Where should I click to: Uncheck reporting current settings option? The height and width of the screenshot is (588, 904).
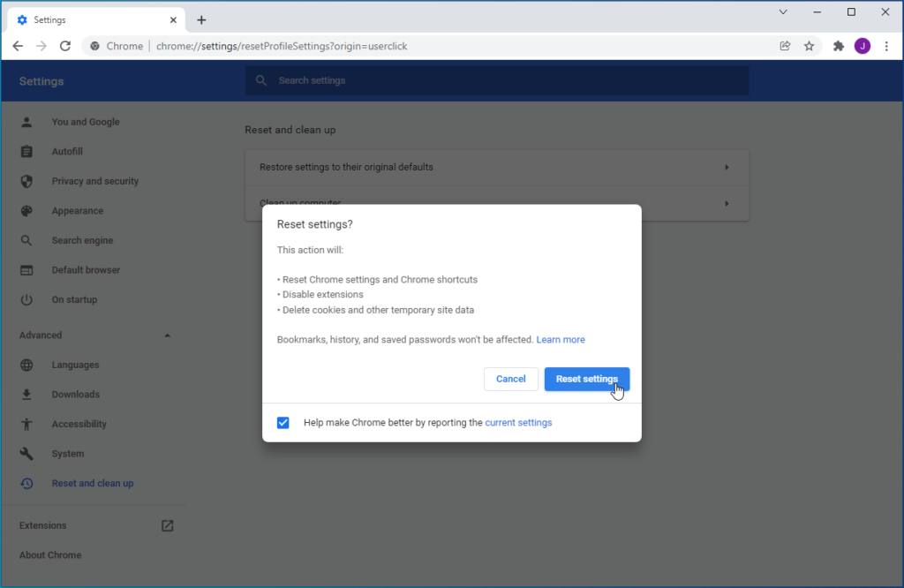pos(282,422)
